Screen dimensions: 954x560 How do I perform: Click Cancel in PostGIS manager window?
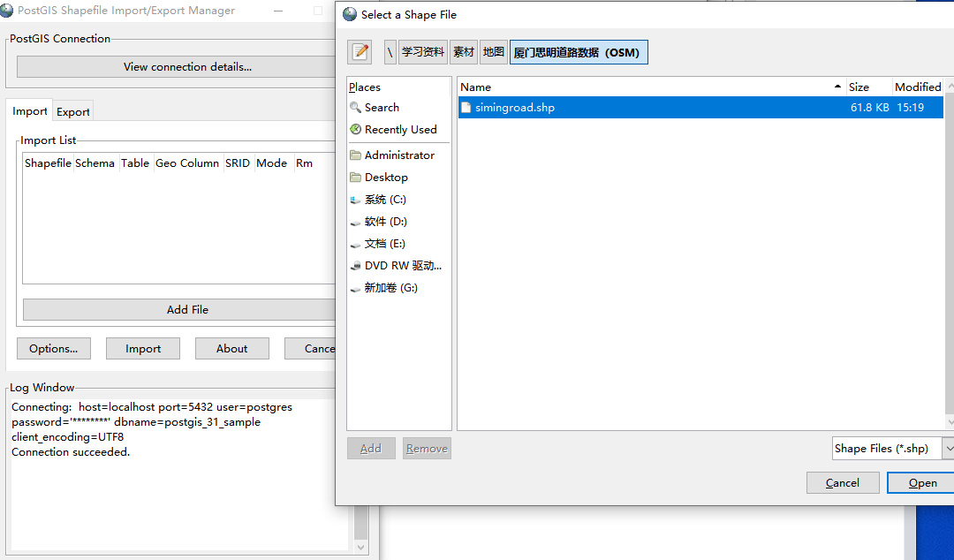point(310,349)
